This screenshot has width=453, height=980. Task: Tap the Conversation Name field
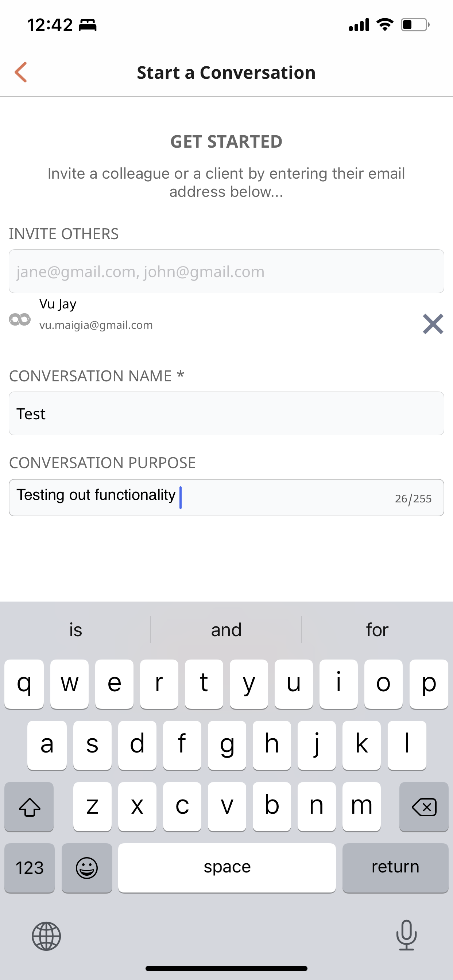[x=226, y=413]
